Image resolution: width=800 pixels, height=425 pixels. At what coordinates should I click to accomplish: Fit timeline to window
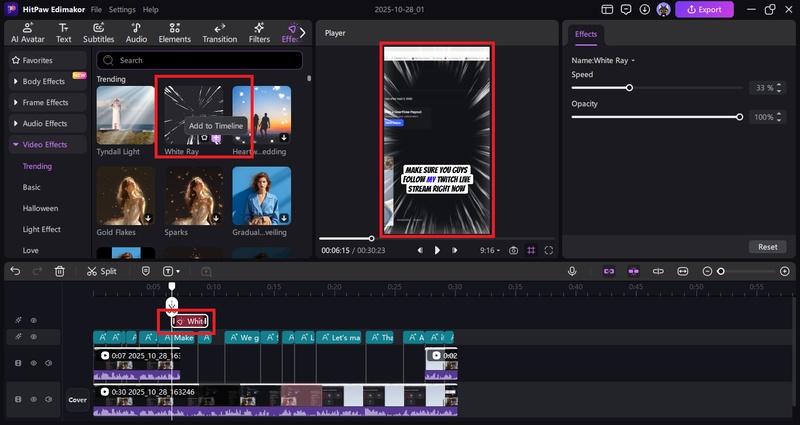(683, 271)
